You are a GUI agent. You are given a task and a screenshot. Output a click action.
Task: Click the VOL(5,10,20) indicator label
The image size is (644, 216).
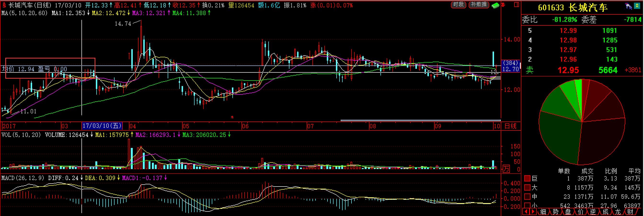tap(21, 135)
